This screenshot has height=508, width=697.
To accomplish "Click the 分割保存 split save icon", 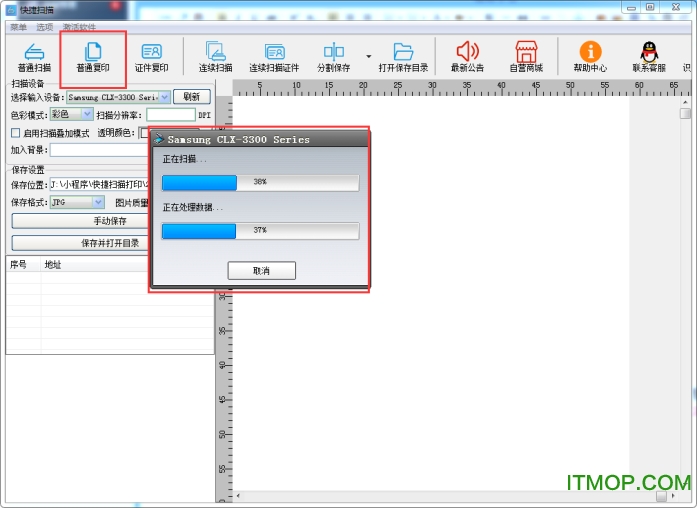I will 334,52.
